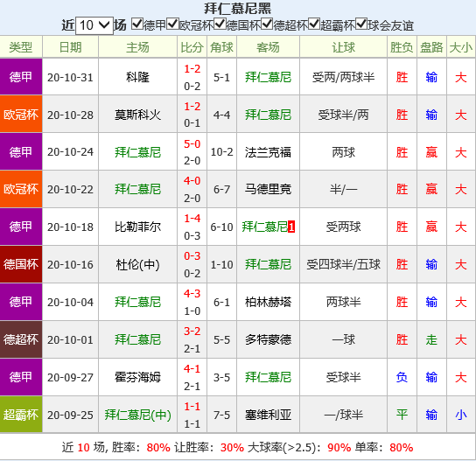Screen dimensions: 476x461
Task: Click the date 20-10-24
Action: tap(70, 152)
